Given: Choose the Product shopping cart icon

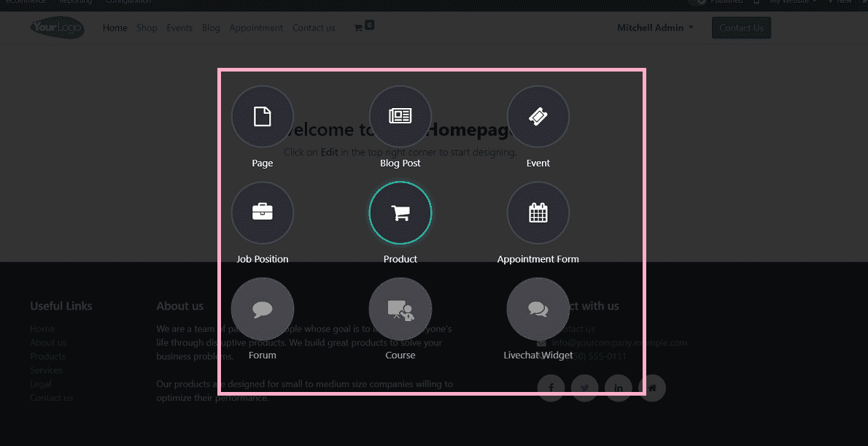Looking at the screenshot, I should (x=400, y=212).
